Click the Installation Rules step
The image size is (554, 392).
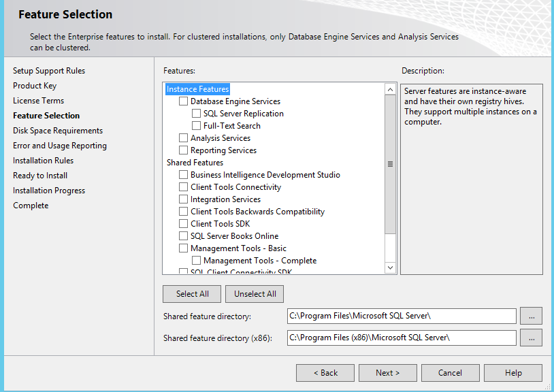click(x=43, y=161)
